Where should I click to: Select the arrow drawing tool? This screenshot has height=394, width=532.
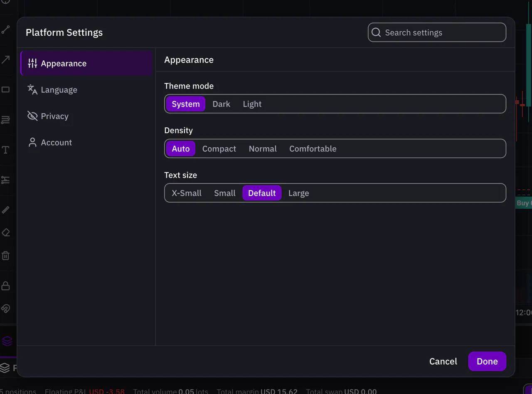5,59
